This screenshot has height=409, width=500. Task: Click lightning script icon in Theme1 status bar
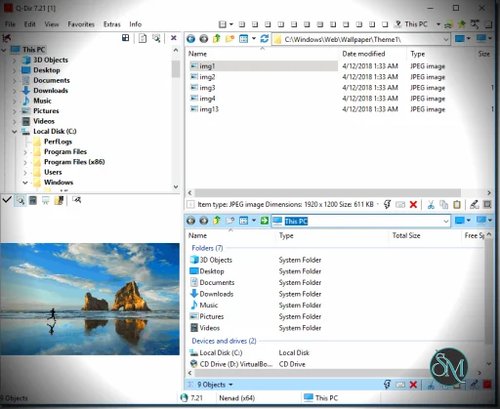[x=387, y=204]
